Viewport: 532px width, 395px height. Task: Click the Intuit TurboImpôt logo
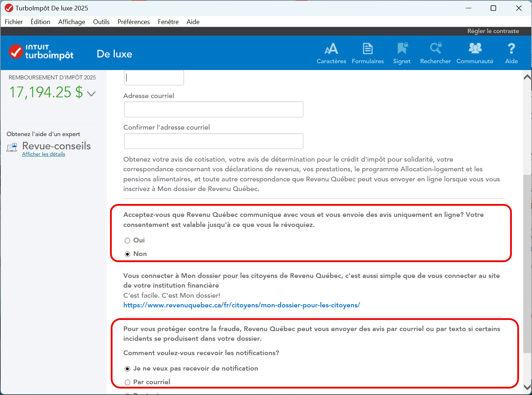pyautogui.click(x=41, y=52)
